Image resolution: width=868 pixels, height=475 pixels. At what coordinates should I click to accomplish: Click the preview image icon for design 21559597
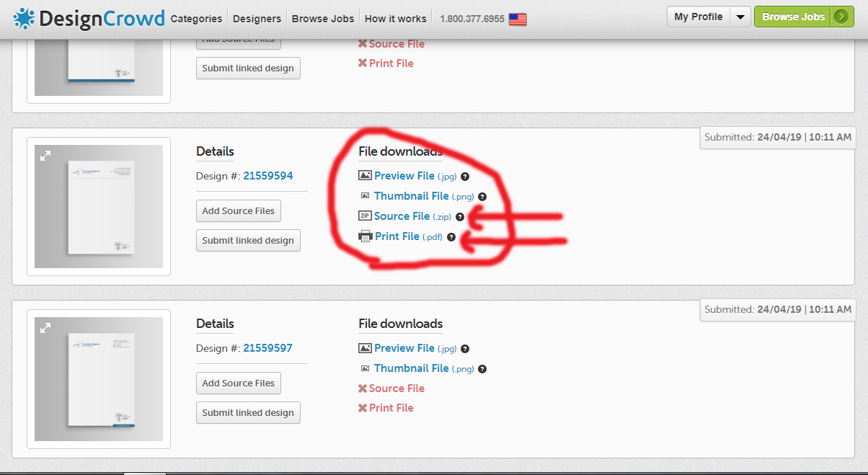tap(365, 347)
